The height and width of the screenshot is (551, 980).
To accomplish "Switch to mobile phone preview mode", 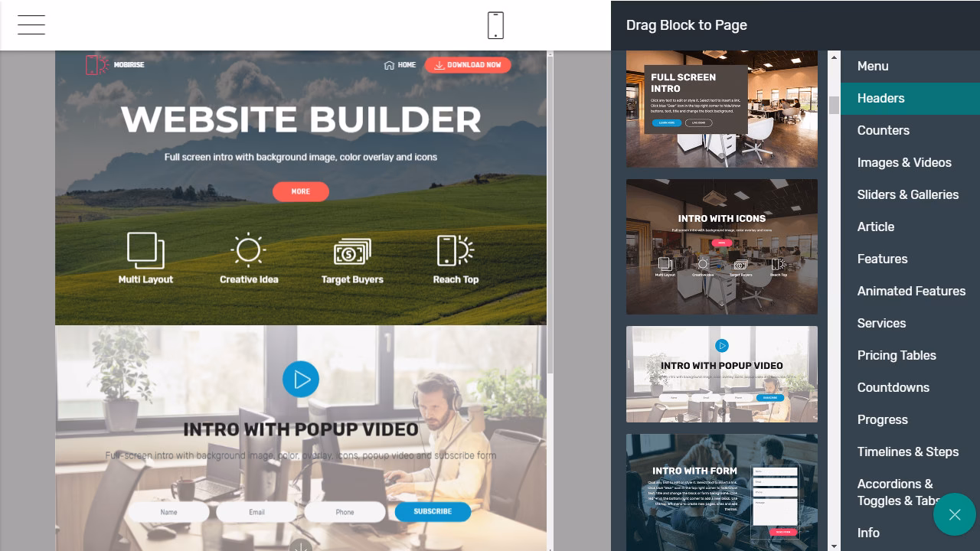I will point(495,24).
